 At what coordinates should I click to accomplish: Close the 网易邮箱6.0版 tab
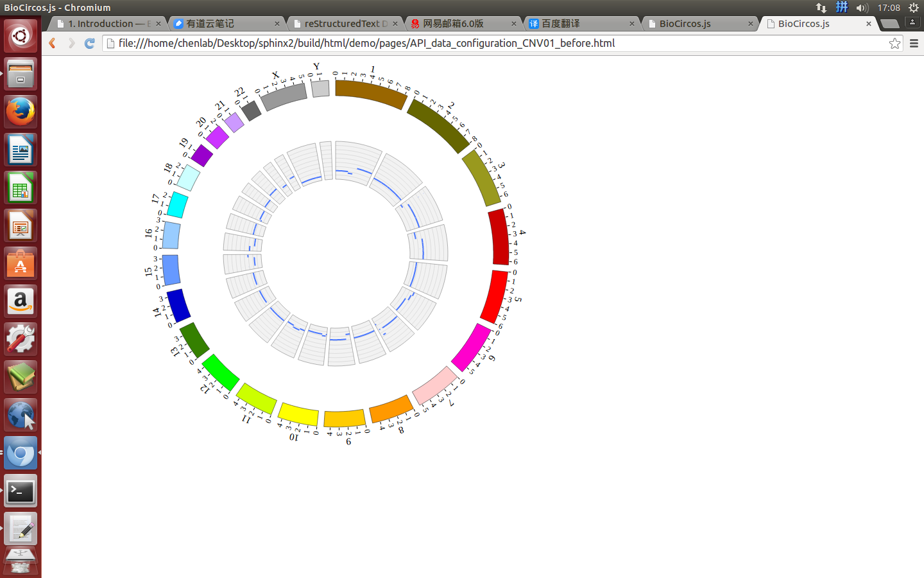coord(514,24)
